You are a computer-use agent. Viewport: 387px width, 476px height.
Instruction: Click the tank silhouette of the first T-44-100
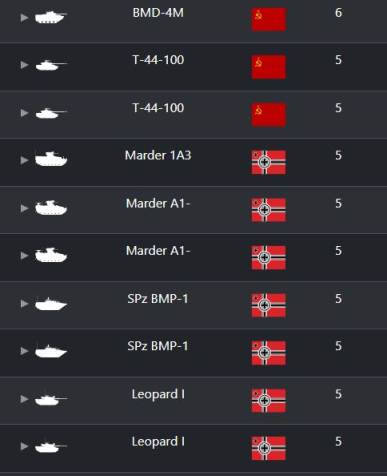51,65
